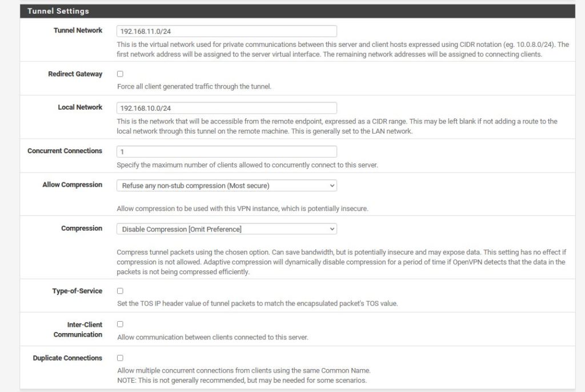Click the Concurrent Connections label
The image size is (585, 392).
tap(65, 151)
